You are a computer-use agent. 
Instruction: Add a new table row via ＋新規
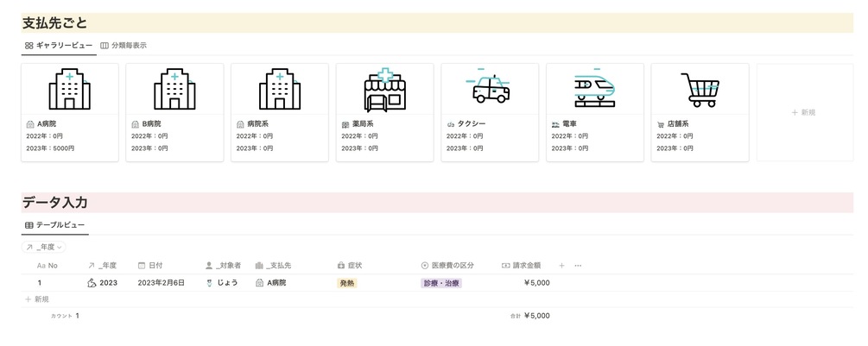point(37,299)
